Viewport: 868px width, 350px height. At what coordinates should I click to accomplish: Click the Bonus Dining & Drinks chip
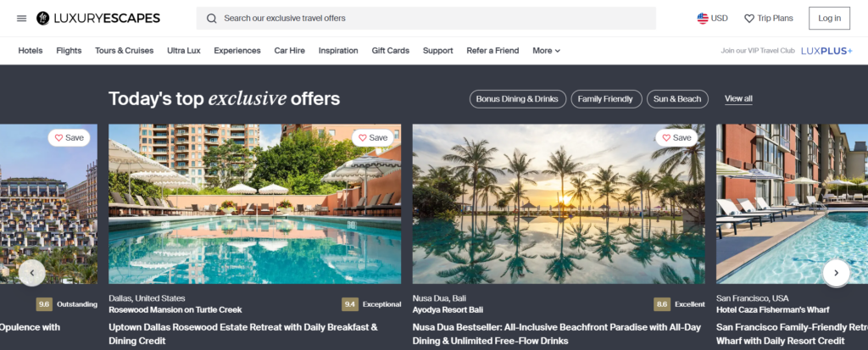tap(518, 99)
